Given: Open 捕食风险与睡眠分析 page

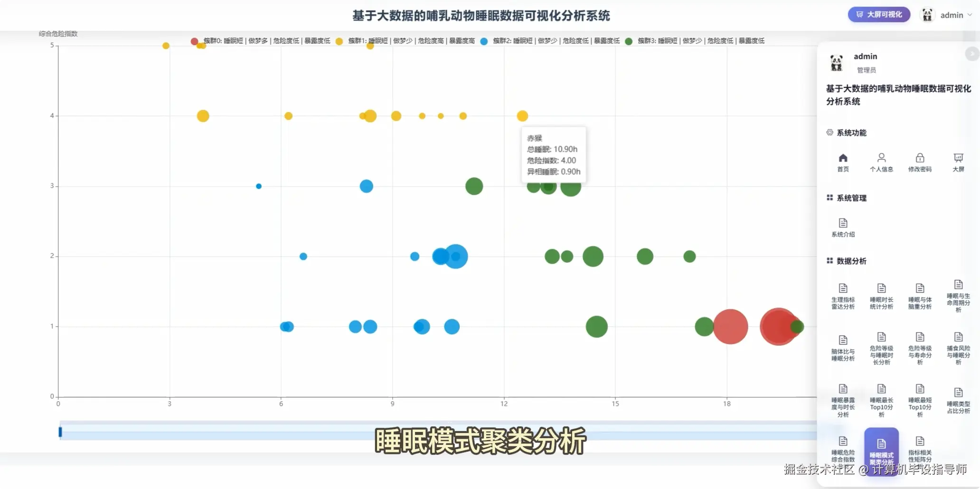Looking at the screenshot, I should pyautogui.click(x=958, y=348).
